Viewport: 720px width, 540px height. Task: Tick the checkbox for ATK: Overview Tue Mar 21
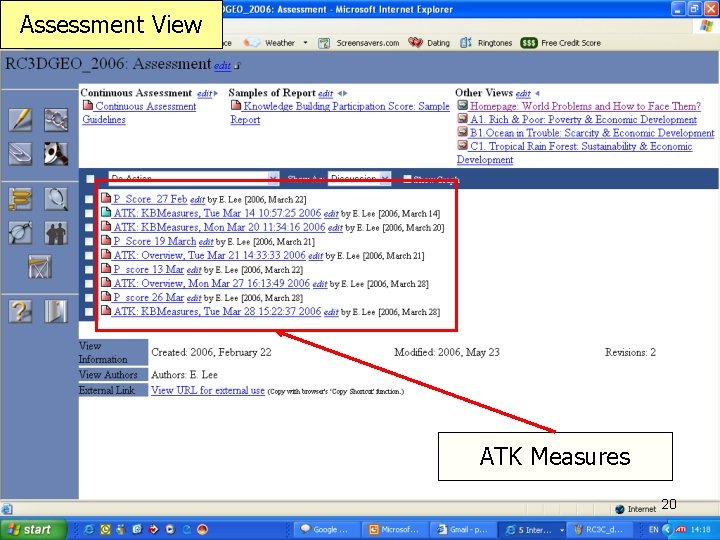tap(89, 255)
